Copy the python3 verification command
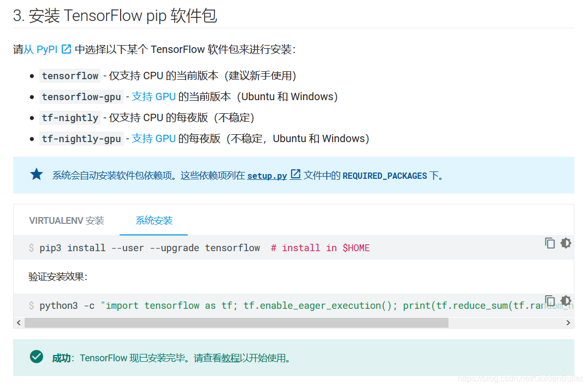The height and width of the screenshot is (388, 588). (x=550, y=300)
